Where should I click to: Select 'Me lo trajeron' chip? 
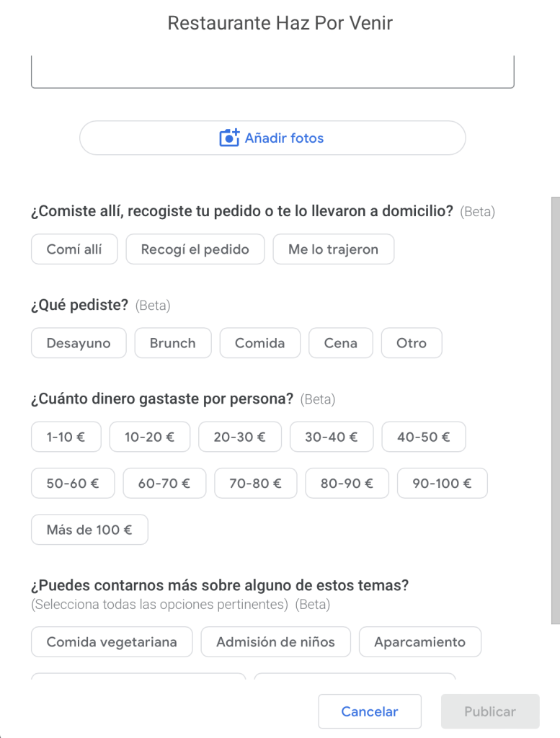point(334,249)
